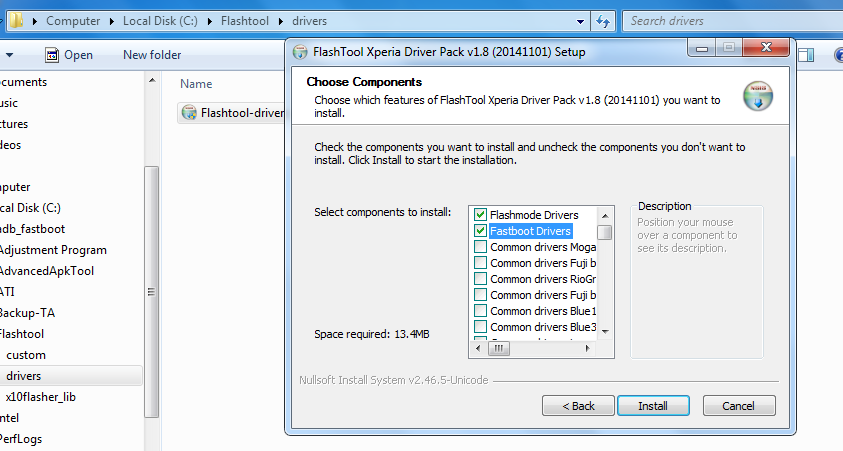Navigate to Local Disk (C:) in address bar
Image resolution: width=843 pixels, height=451 pixels.
tap(160, 21)
